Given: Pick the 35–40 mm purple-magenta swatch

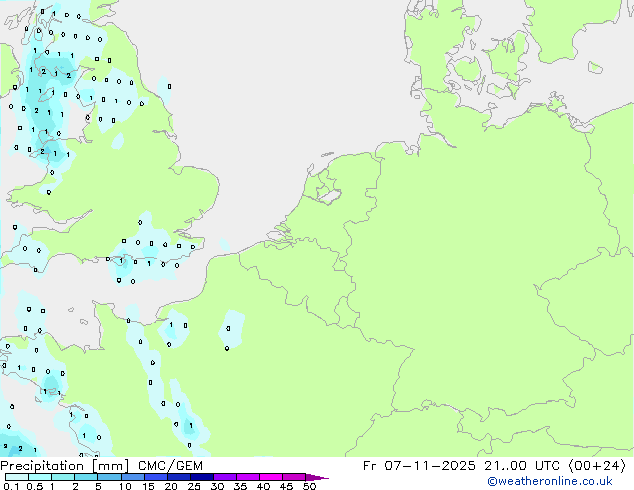Looking at the screenshot, I should pyautogui.click(x=248, y=477).
